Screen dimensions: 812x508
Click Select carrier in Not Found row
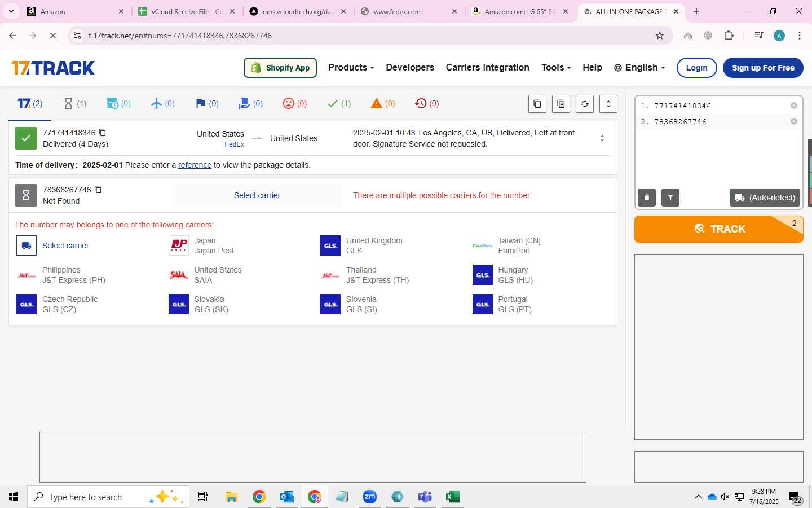point(257,195)
